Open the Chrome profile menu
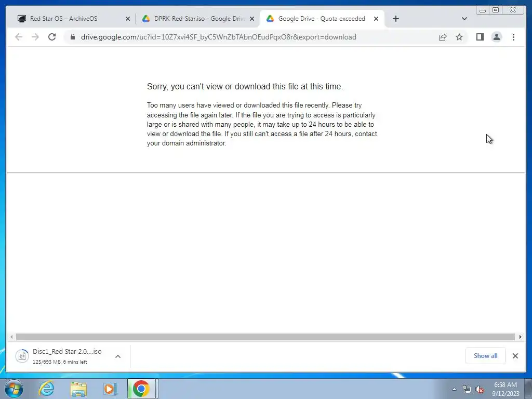This screenshot has width=532, height=399. 497,37
